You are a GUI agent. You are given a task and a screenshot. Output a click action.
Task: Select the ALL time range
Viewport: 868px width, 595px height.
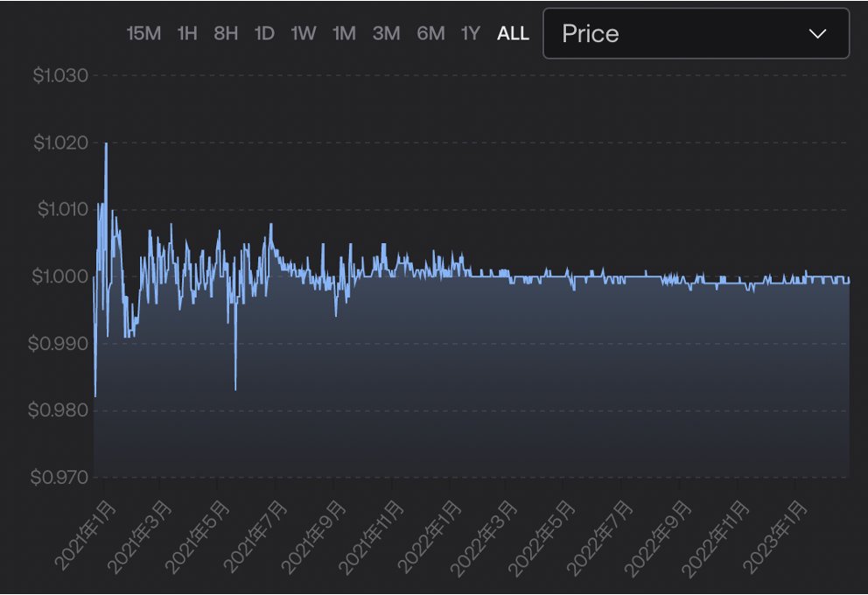[x=513, y=33]
